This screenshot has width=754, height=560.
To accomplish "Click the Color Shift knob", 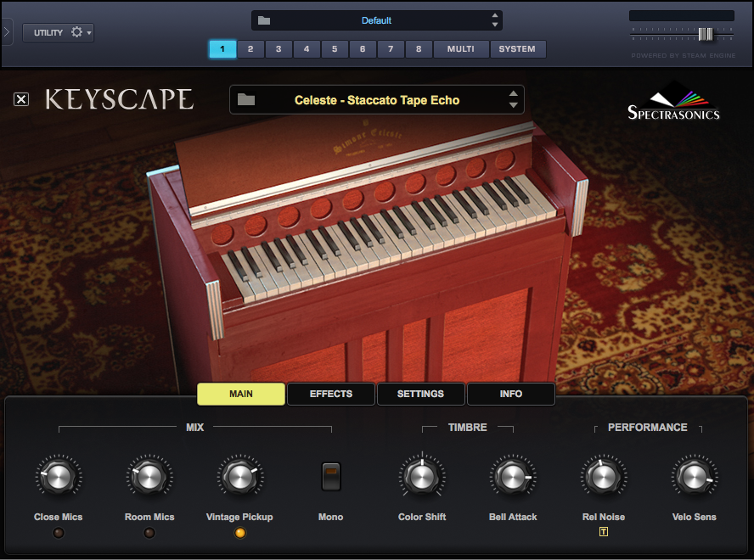I will coord(422,477).
